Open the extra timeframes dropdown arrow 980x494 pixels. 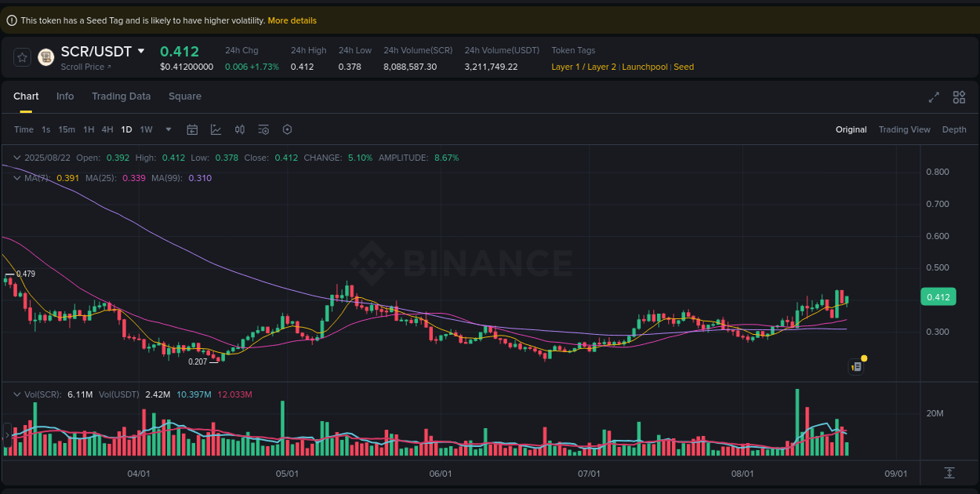(168, 129)
